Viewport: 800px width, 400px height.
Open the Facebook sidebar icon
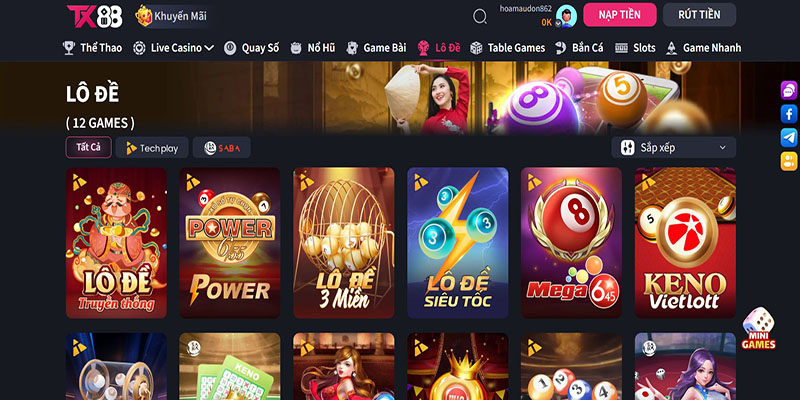click(x=789, y=114)
